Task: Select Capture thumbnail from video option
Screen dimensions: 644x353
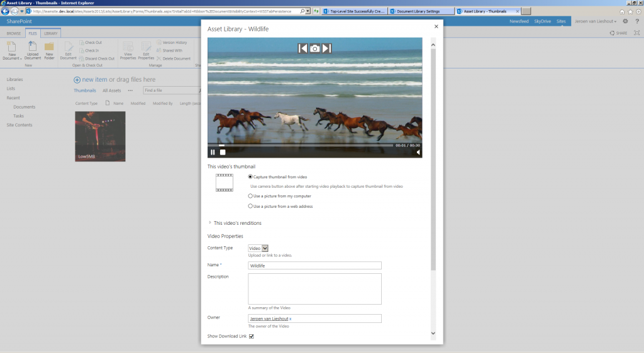Action: (x=250, y=176)
